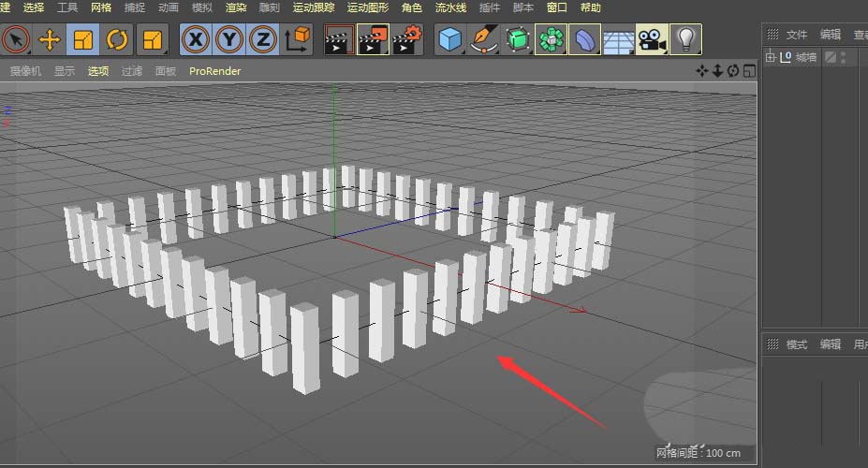Click viewport pan camera icon
Viewport: 868px width, 468px height.
pyautogui.click(x=702, y=71)
